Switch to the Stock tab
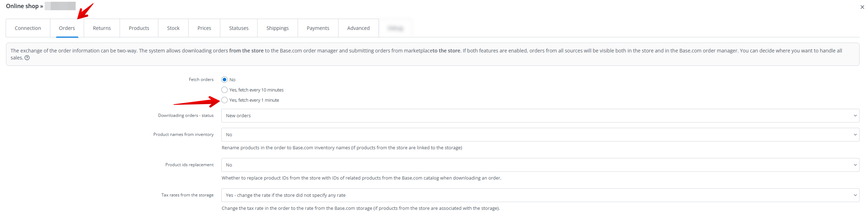Screen dimensions: 868x213 (x=173, y=28)
